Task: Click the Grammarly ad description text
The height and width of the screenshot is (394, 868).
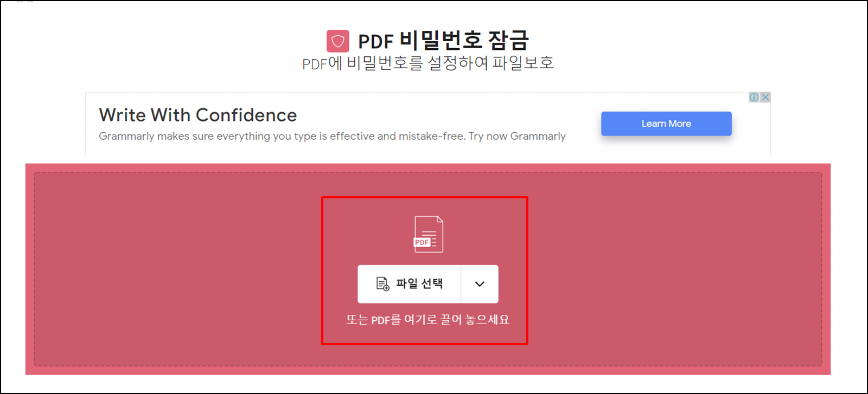Action: pyautogui.click(x=332, y=136)
